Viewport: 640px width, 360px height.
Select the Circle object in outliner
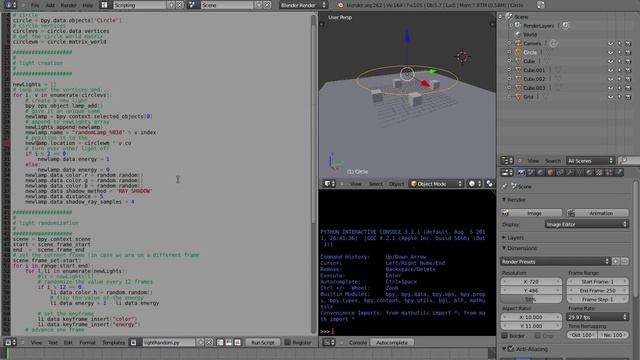pos(530,52)
